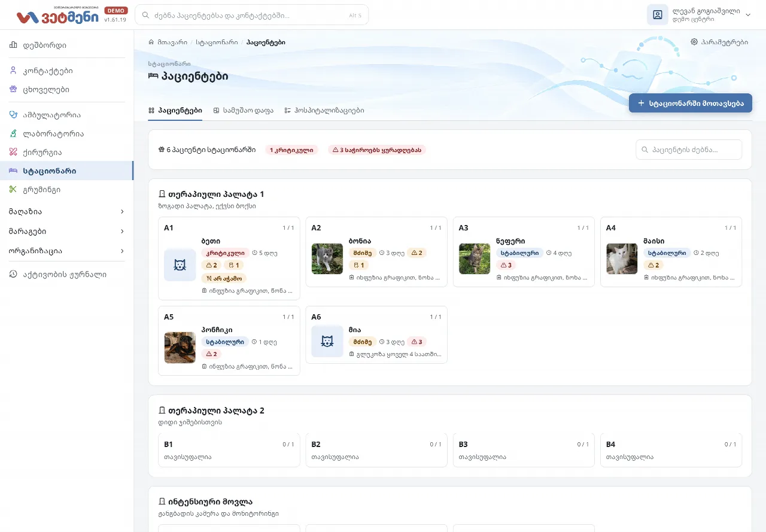Click არ აჭამო badge on ბეთი card
Screen dimensions: 766x532
[x=224, y=278]
